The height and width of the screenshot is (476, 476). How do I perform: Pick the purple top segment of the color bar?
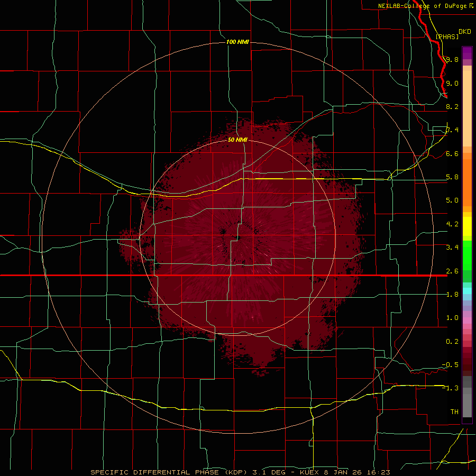(467, 53)
